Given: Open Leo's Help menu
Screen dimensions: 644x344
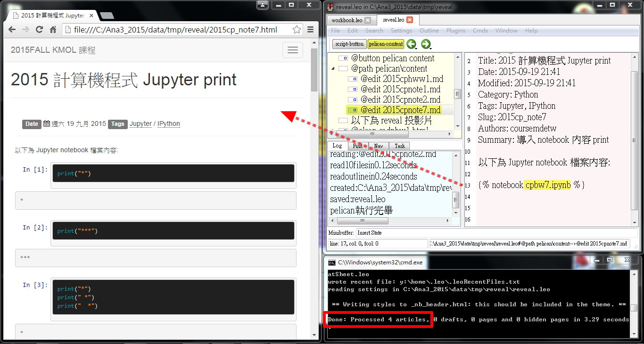Looking at the screenshot, I should pyautogui.click(x=531, y=31).
